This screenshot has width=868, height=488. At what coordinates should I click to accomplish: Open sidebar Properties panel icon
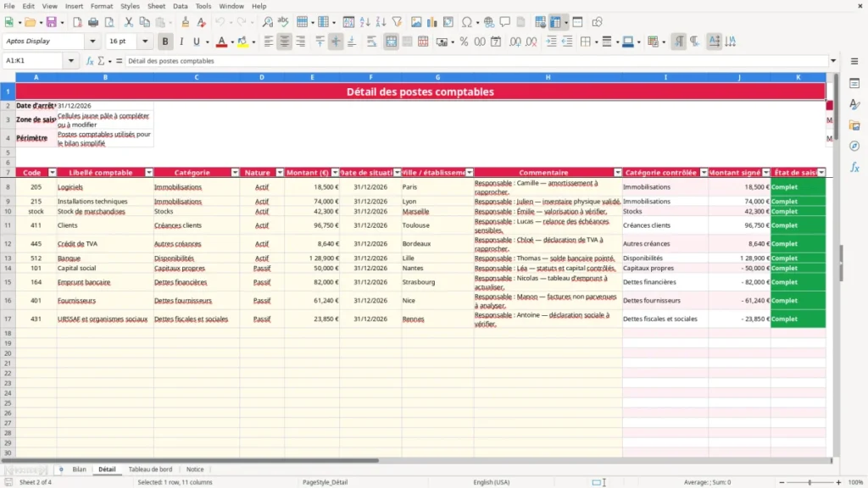pyautogui.click(x=854, y=84)
